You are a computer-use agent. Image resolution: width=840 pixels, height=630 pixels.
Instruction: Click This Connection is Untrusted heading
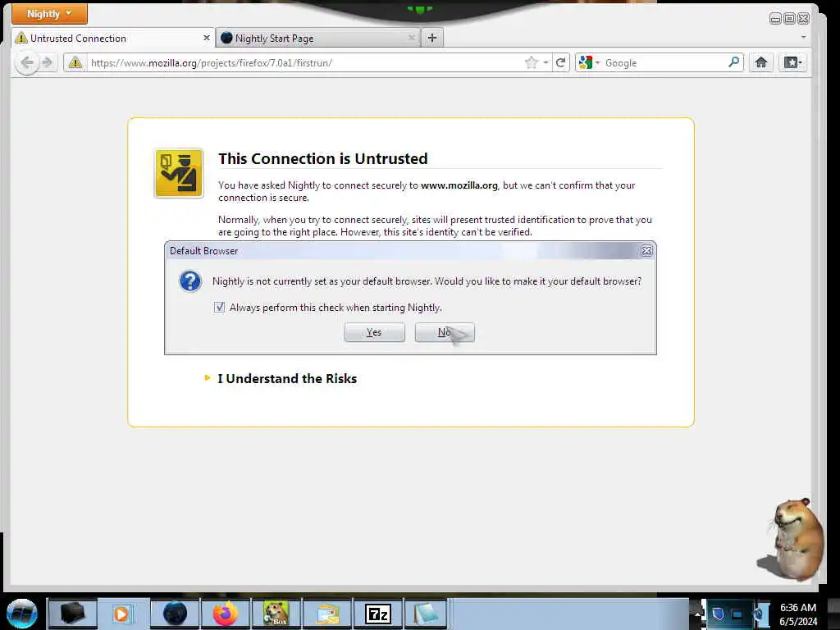(323, 158)
